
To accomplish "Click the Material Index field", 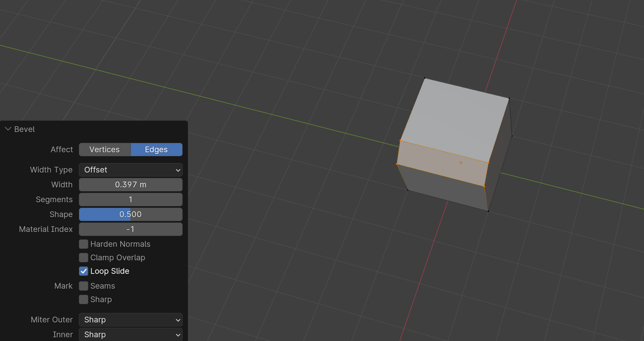I will (x=130, y=229).
